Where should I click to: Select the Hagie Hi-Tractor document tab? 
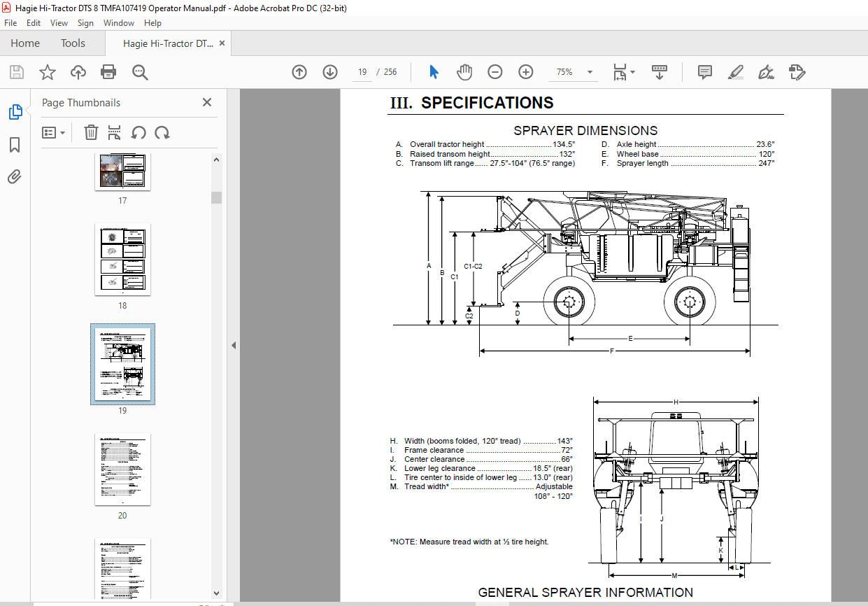pos(168,43)
